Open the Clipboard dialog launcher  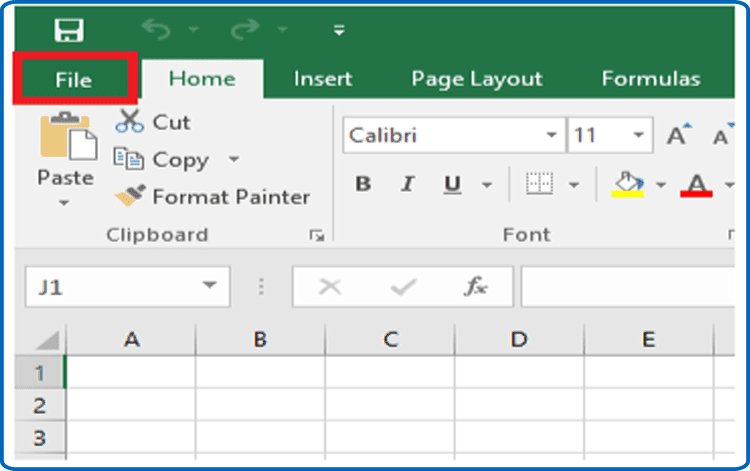coord(317,236)
